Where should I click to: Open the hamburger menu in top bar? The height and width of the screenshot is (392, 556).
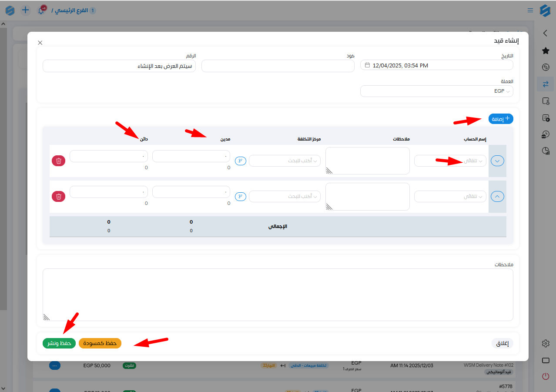[x=530, y=10]
